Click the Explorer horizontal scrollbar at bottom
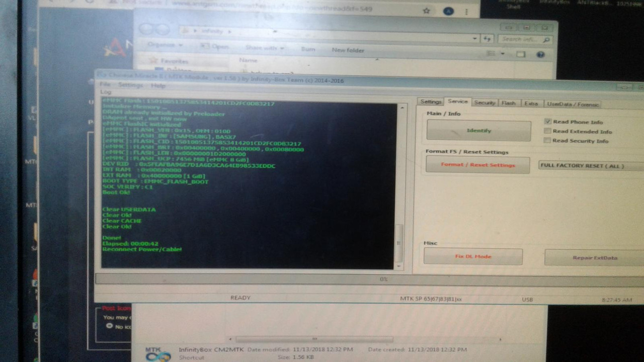Viewport: 644px width, 362px height. (x=314, y=339)
